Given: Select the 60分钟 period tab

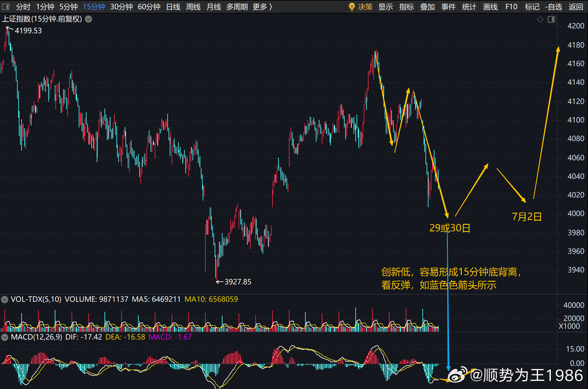Looking at the screenshot, I should pos(149,7).
